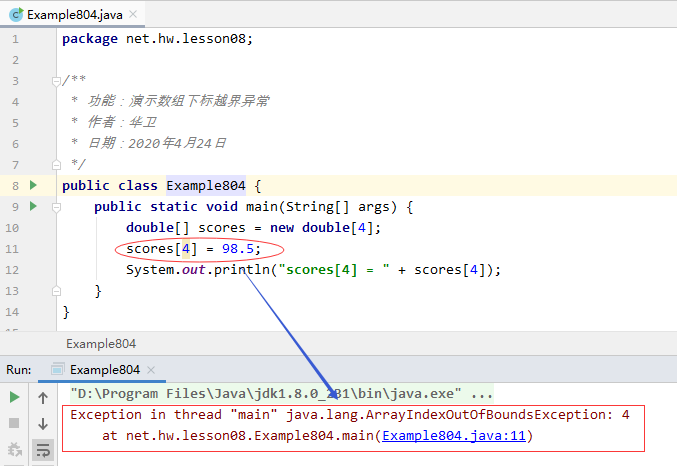677x466 pixels.
Task: Click the 98.5 numeric literal
Action: coord(238,249)
